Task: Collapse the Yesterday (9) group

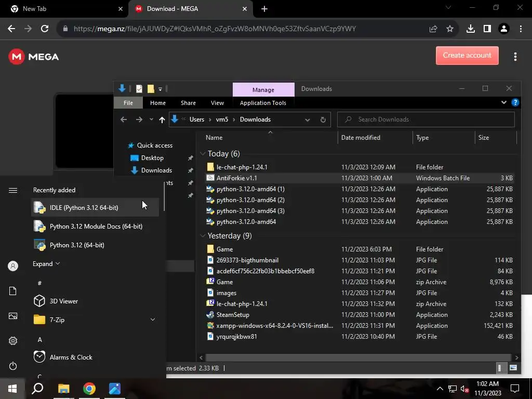Action: coord(203,236)
